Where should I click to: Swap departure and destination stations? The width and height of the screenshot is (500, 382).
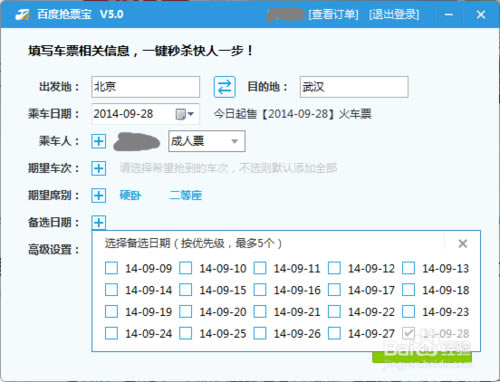coord(224,87)
